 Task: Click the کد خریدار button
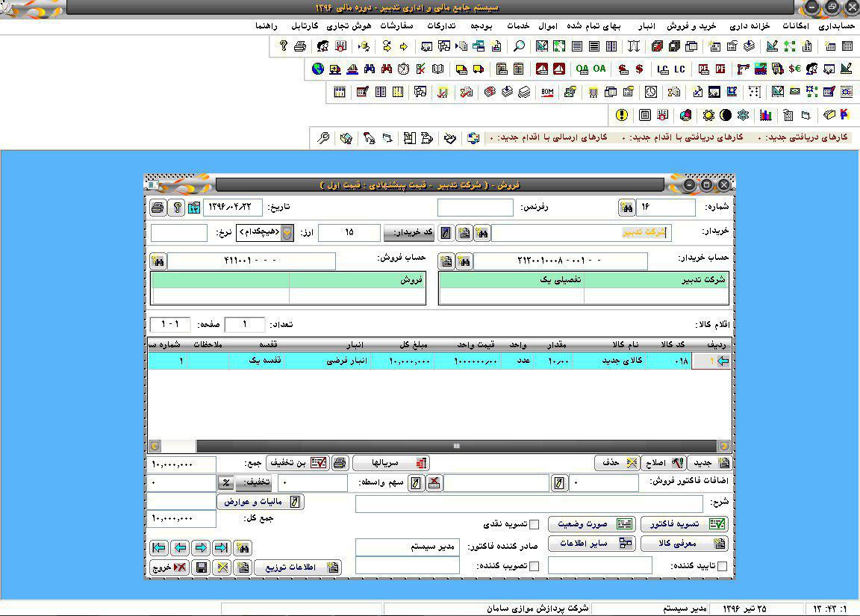point(409,233)
